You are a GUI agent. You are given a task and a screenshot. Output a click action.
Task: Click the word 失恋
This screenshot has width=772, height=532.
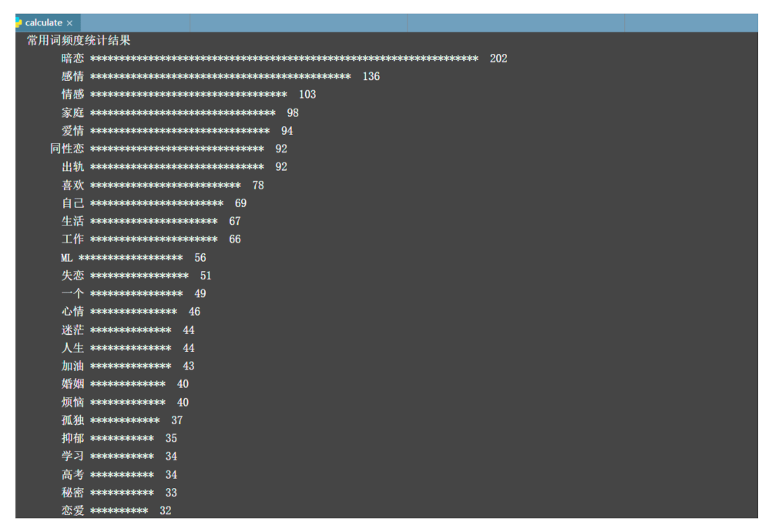(x=73, y=276)
